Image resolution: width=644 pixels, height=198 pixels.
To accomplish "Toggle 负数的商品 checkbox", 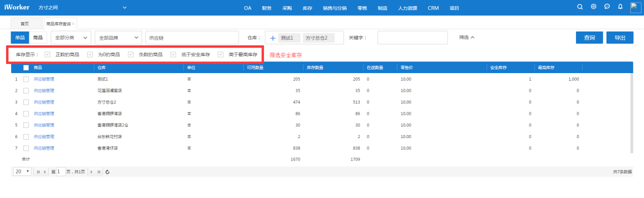I will 131,54.
